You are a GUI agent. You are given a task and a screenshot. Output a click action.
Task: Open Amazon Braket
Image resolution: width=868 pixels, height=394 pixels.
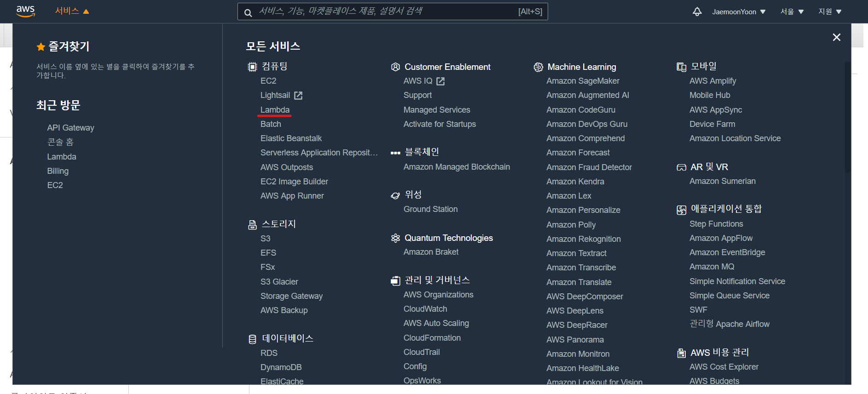click(x=431, y=252)
